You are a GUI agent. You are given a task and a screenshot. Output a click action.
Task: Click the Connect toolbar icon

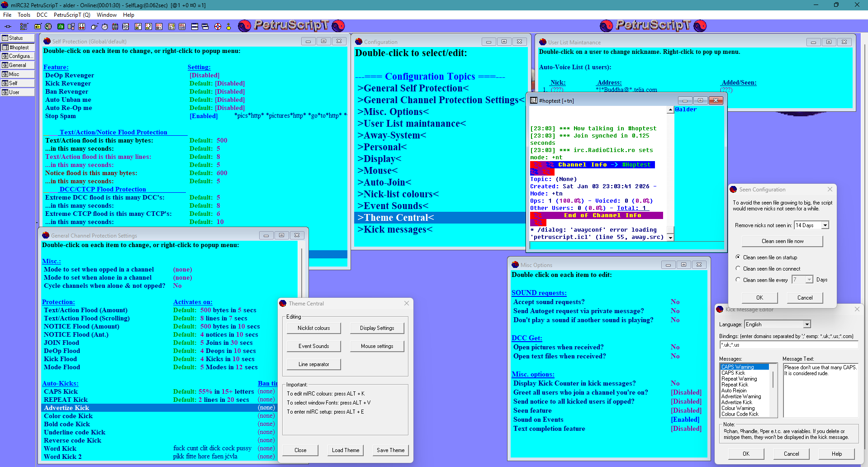pos(8,27)
